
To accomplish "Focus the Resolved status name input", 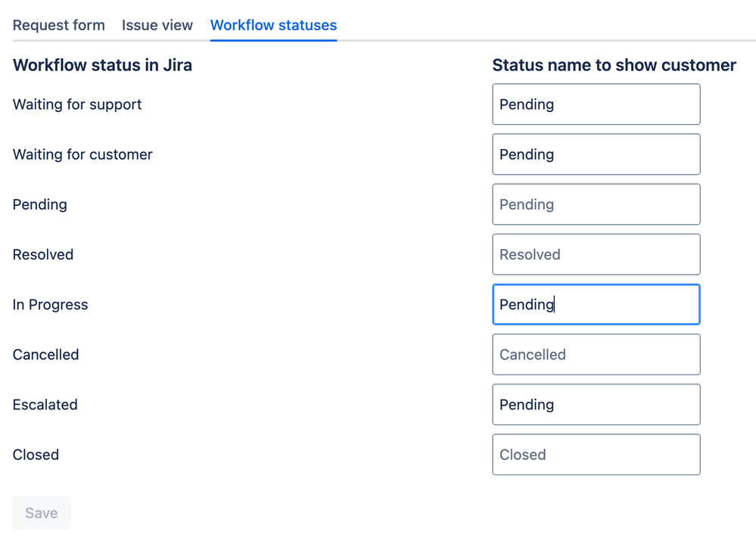I will (x=596, y=254).
